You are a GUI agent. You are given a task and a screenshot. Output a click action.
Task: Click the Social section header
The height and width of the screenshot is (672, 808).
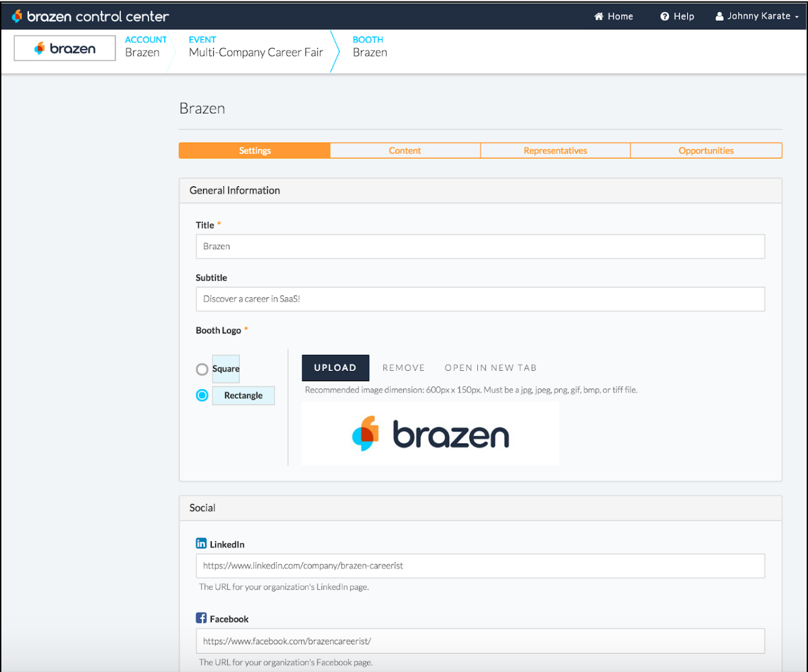[481, 508]
